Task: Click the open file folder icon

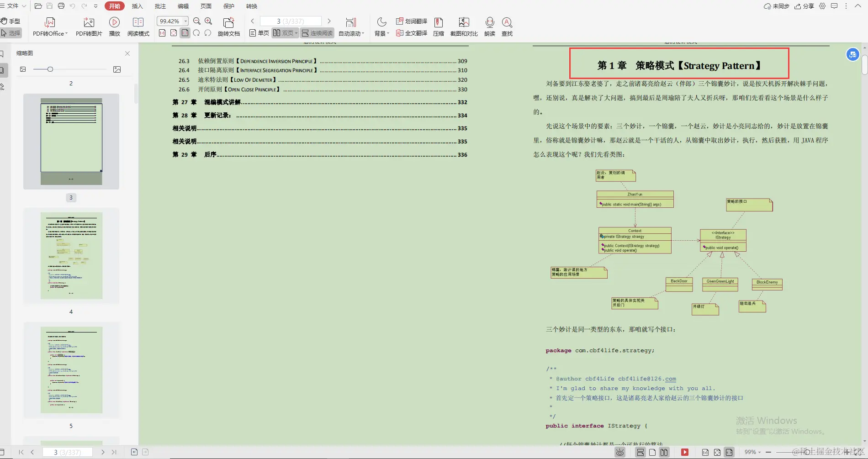Action: coord(38,6)
